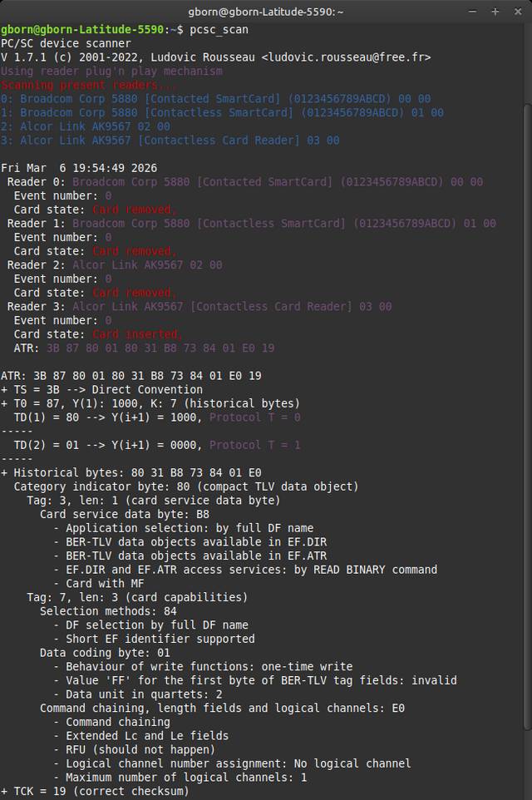This screenshot has width=532, height=800.
Task: Click the "Protocol T = 1" text
Action: [254, 444]
